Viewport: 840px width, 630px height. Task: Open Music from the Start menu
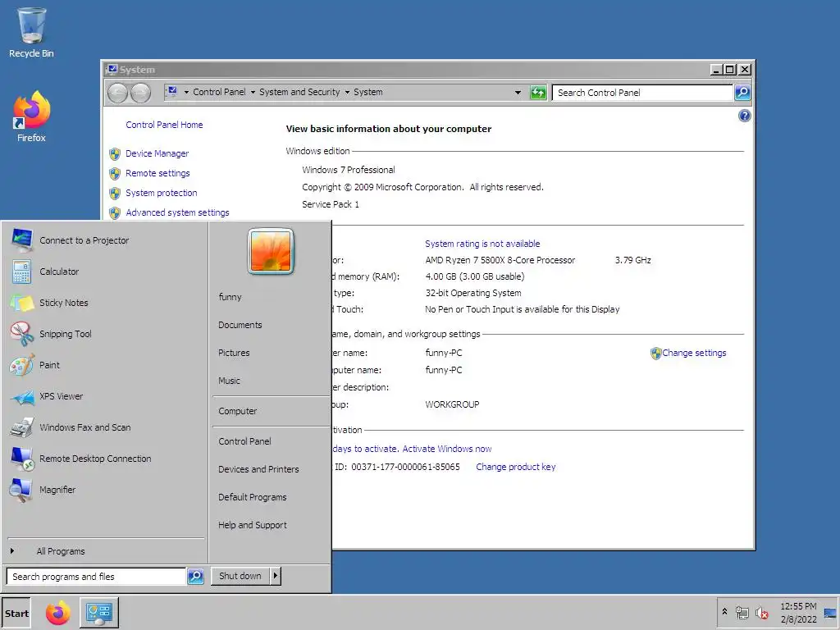[x=229, y=381]
